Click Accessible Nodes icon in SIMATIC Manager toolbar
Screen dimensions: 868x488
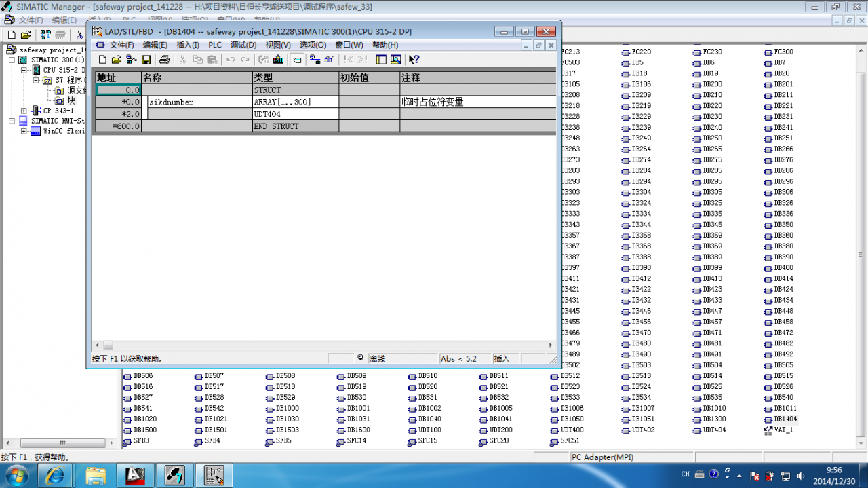[x=45, y=35]
